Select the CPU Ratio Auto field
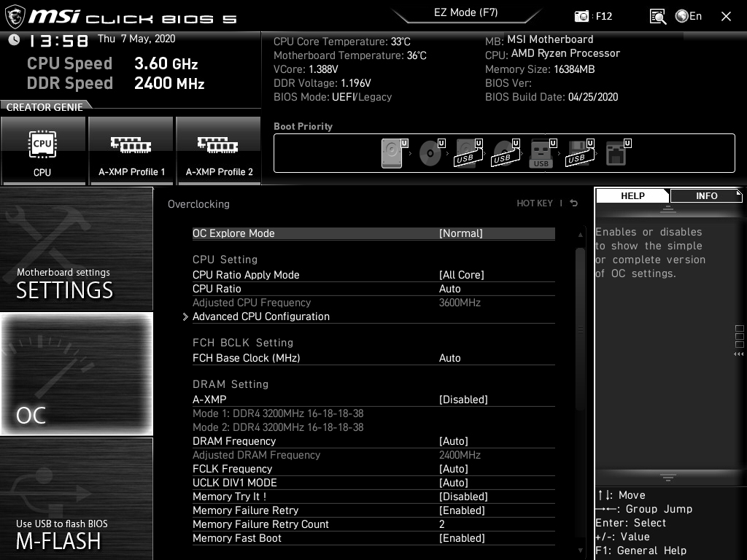Image resolution: width=747 pixels, height=560 pixels. (450, 289)
